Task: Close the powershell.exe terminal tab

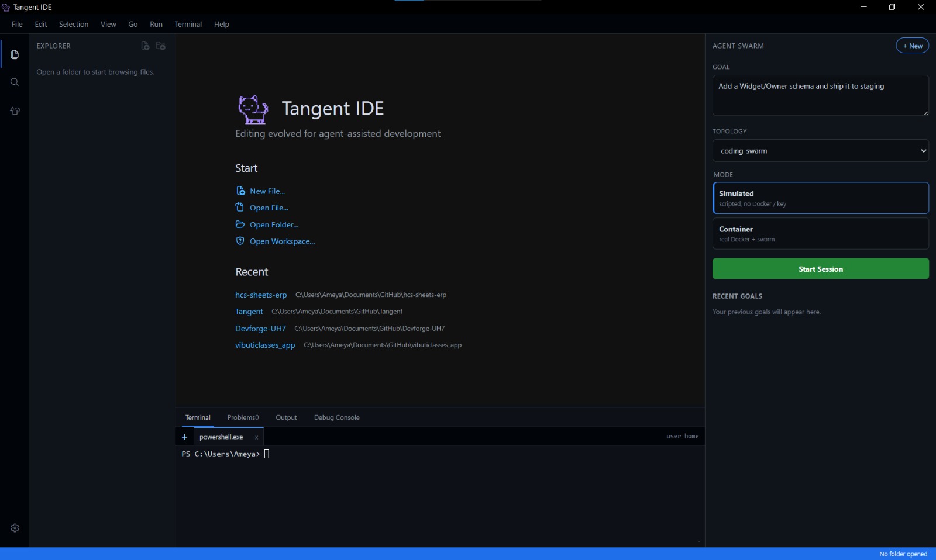Action: (256, 437)
